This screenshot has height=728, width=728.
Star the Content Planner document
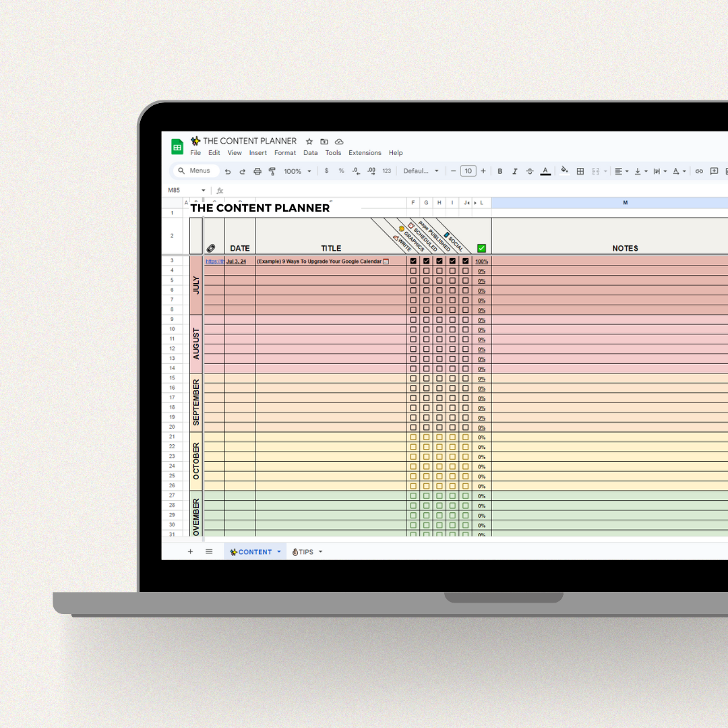click(309, 142)
